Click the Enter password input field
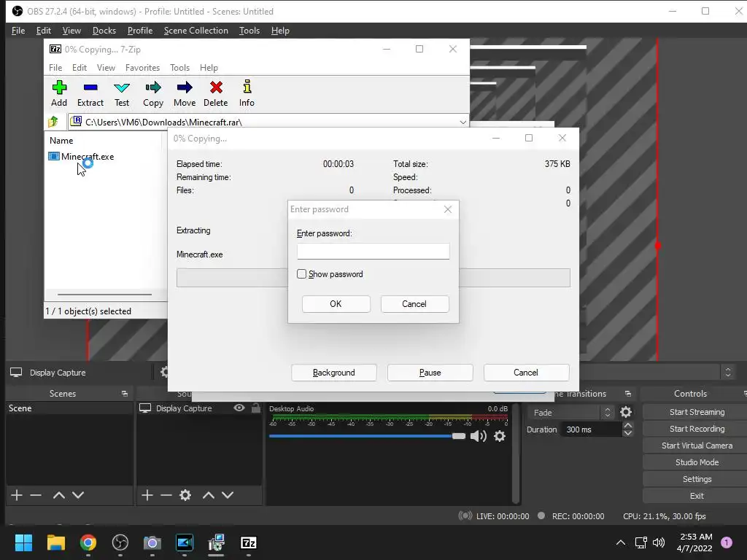The width and height of the screenshot is (747, 560). (x=373, y=252)
